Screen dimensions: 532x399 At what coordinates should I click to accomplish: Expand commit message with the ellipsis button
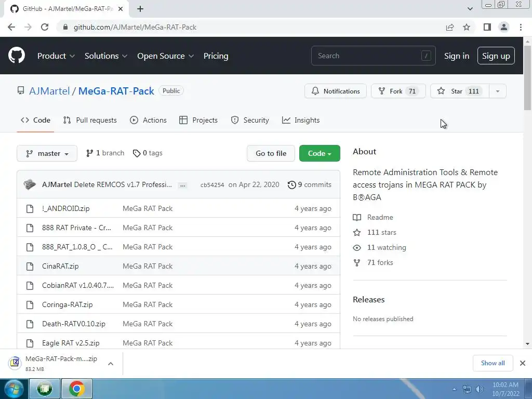coord(182,185)
